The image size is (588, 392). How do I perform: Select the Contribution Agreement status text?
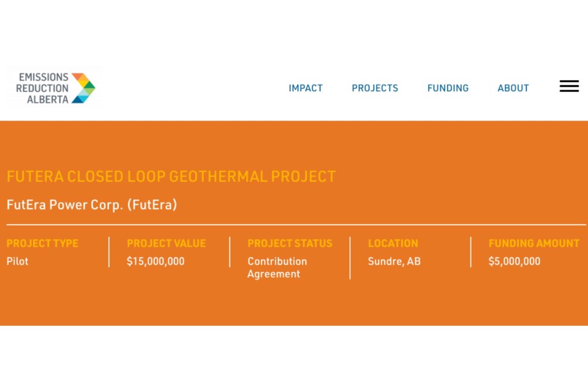[x=277, y=268]
